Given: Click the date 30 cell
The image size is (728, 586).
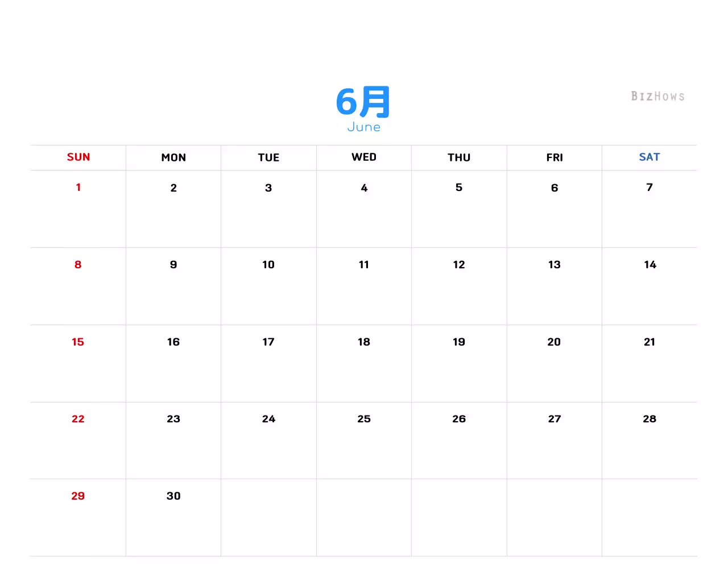Looking at the screenshot, I should [x=173, y=496].
